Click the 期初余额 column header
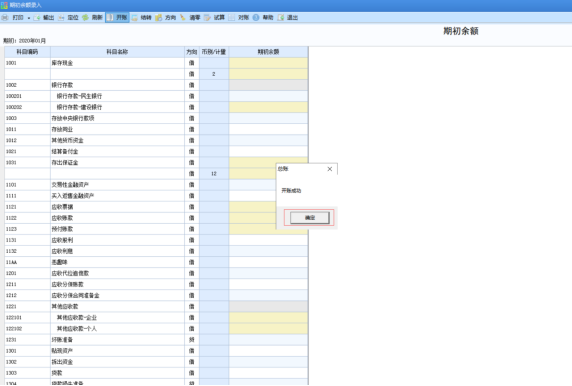This screenshot has width=572, height=386. point(268,52)
